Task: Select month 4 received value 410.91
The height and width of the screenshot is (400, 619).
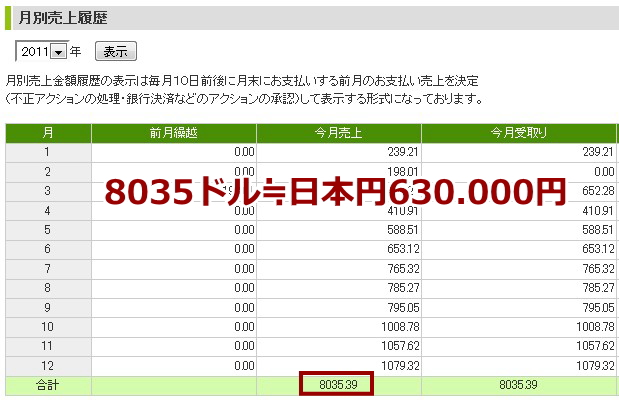Action: (598, 210)
